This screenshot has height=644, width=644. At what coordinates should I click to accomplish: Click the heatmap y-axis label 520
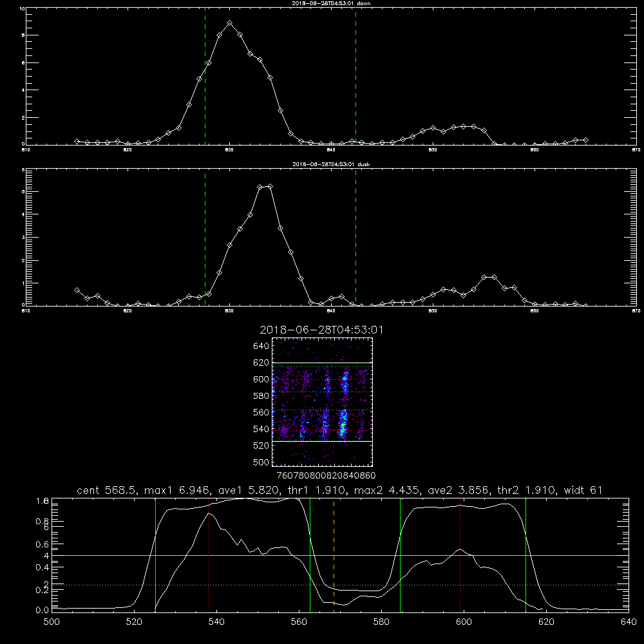pyautogui.click(x=261, y=446)
